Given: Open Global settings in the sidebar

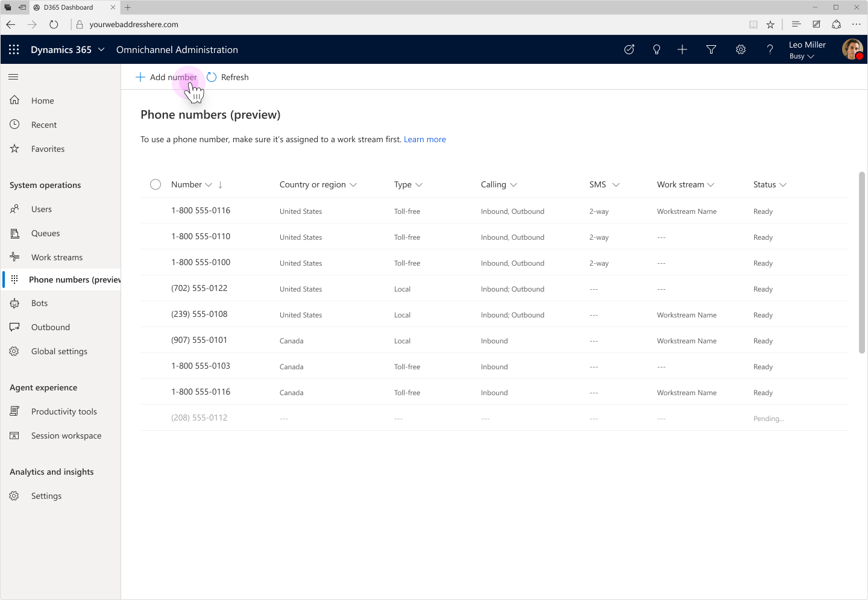Looking at the screenshot, I should (60, 351).
